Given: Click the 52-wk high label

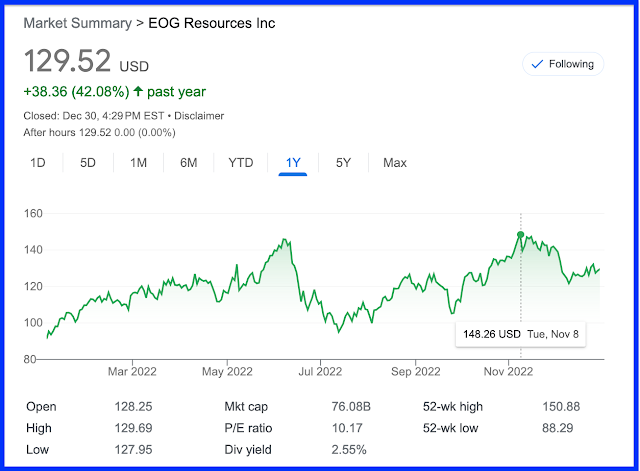Looking at the screenshot, I should point(453,407).
